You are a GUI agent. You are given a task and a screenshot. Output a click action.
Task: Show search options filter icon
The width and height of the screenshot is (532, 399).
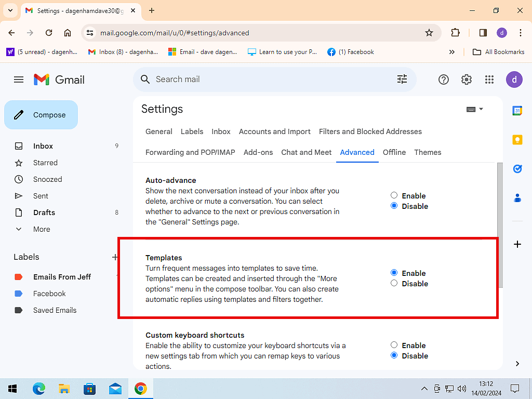click(402, 79)
